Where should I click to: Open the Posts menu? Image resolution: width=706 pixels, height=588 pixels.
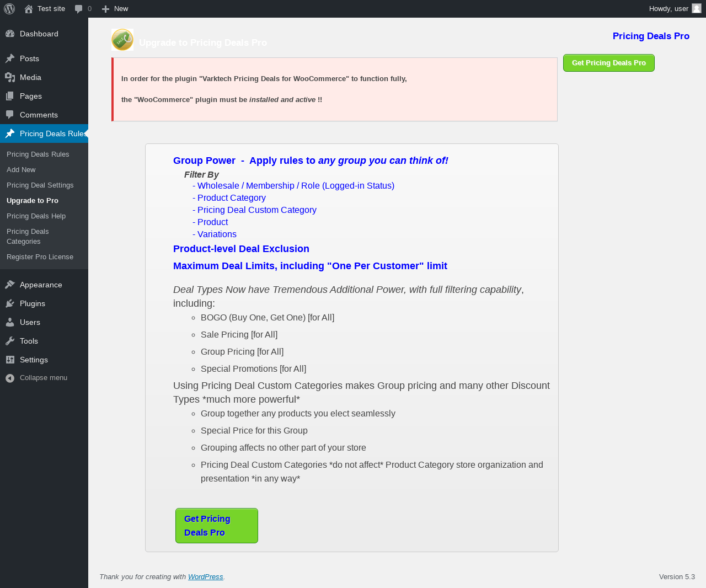(44, 58)
